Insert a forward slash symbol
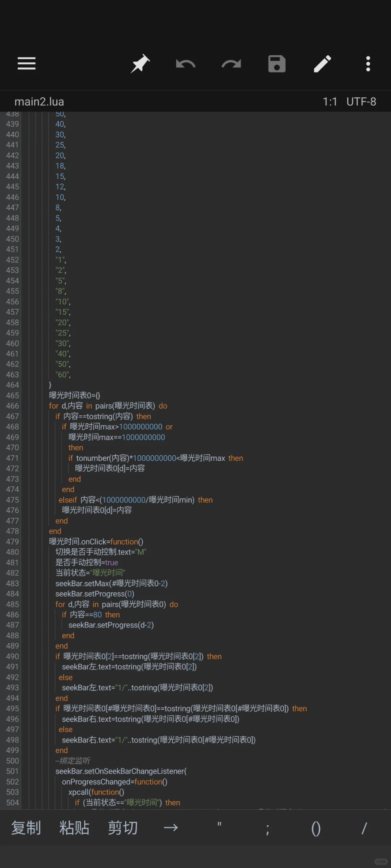 (364, 828)
